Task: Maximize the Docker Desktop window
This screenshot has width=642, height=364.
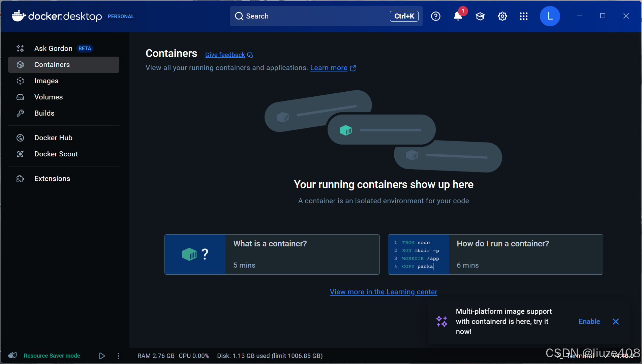Action: click(x=603, y=16)
